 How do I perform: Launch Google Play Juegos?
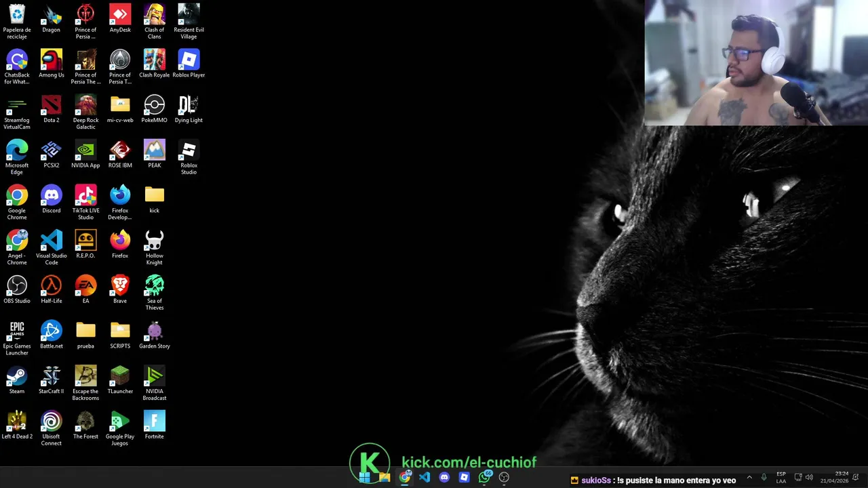pos(120,429)
